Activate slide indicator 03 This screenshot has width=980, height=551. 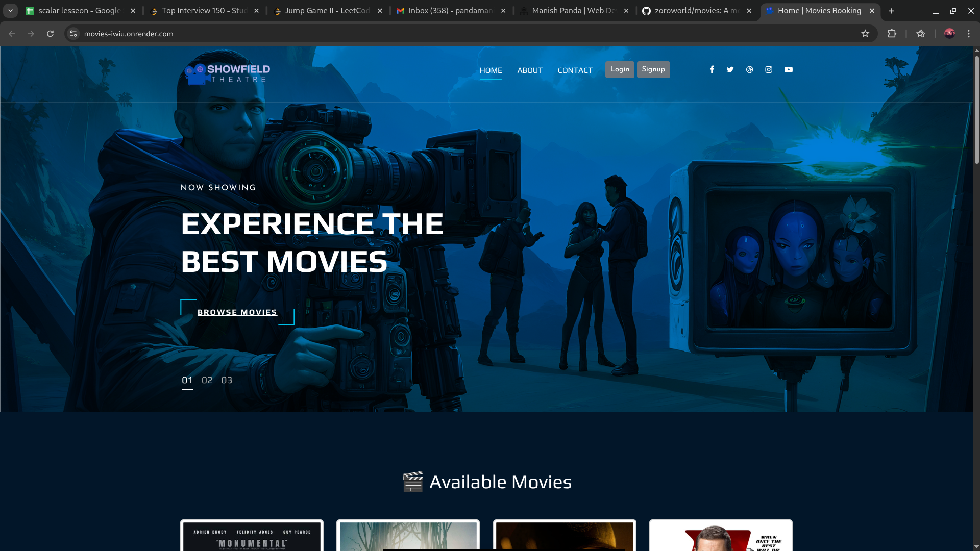[x=227, y=380]
